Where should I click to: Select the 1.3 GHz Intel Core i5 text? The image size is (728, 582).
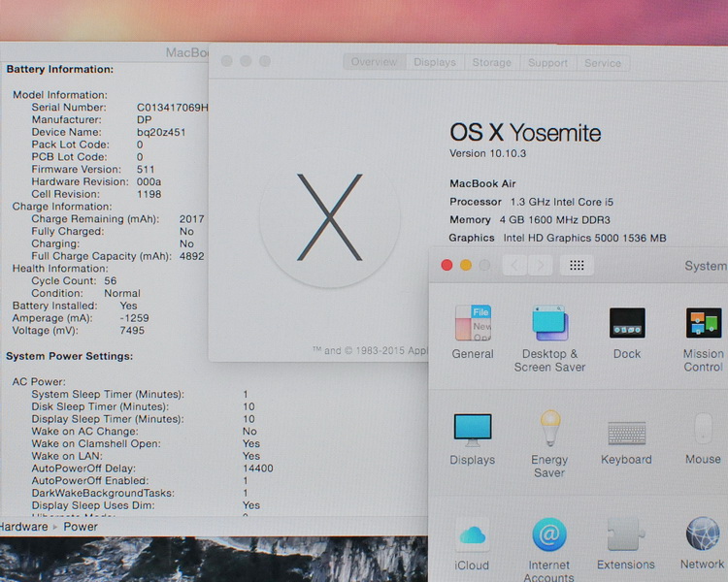coord(562,202)
